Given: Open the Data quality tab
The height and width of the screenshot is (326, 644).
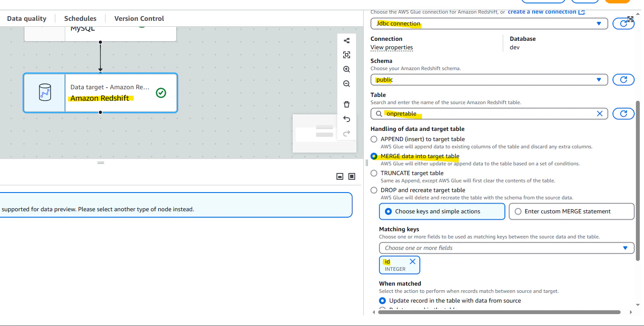Looking at the screenshot, I should pos(27,18).
